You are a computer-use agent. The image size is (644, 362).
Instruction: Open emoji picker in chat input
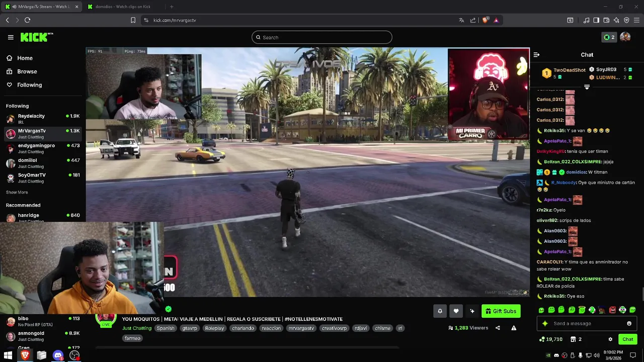(629, 323)
